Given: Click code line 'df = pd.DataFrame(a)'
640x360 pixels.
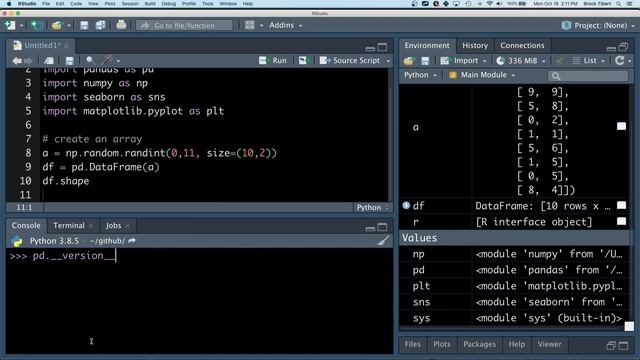Looking at the screenshot, I should (101, 167).
